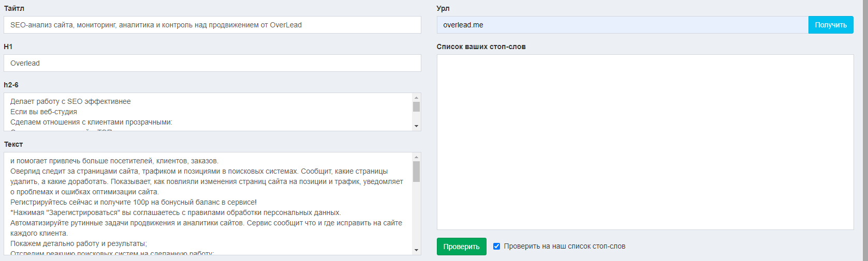Focus the Тайтл input field
Image resolution: width=868 pixels, height=261 pixels.
(212, 25)
